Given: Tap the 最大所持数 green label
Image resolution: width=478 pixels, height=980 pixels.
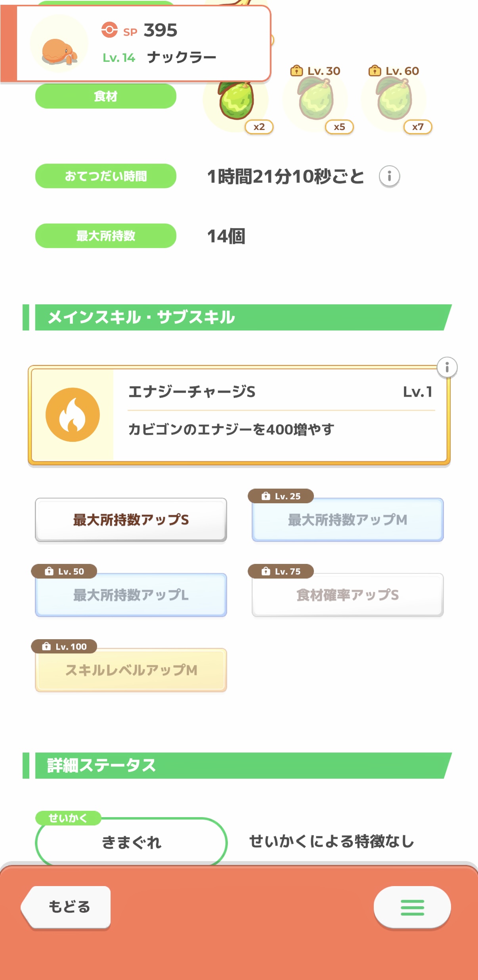Looking at the screenshot, I should [x=106, y=236].
